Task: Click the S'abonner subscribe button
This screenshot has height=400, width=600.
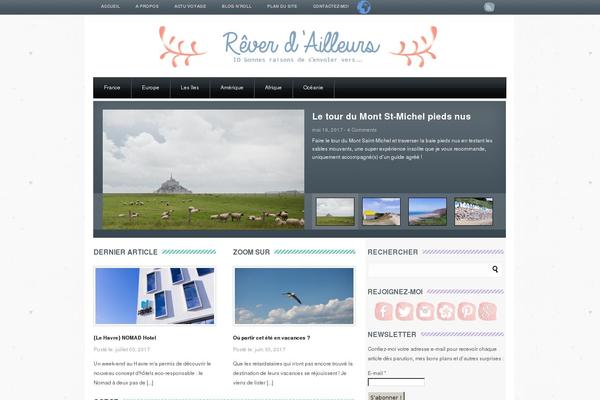Action: [x=386, y=397]
